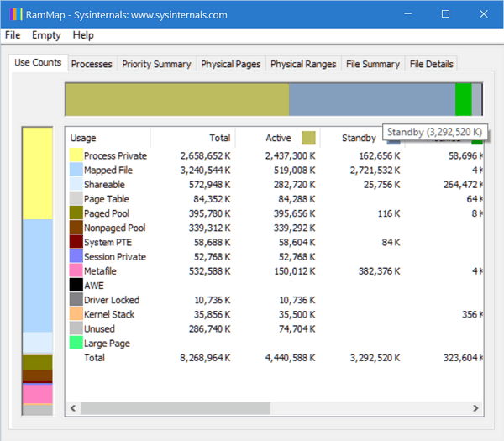
Task: Click the left scroll arrow of horizontal scrollbar
Action: coord(73,408)
